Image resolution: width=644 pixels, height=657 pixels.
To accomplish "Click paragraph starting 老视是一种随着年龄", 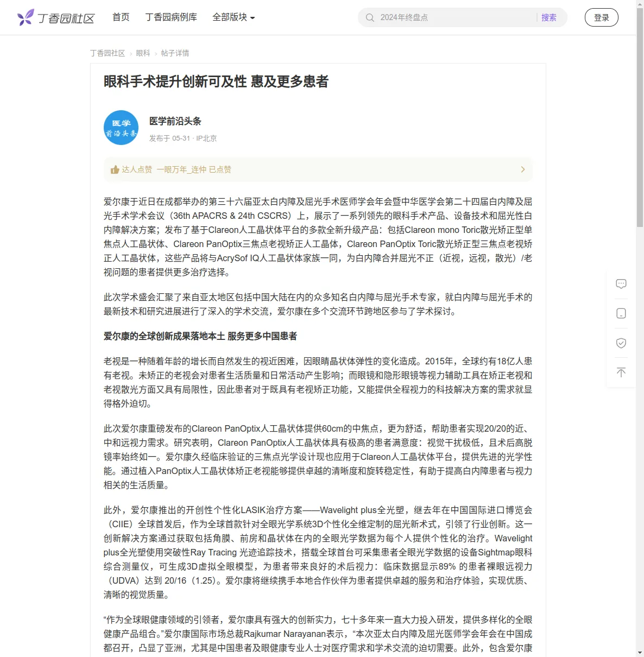I will (x=318, y=382).
